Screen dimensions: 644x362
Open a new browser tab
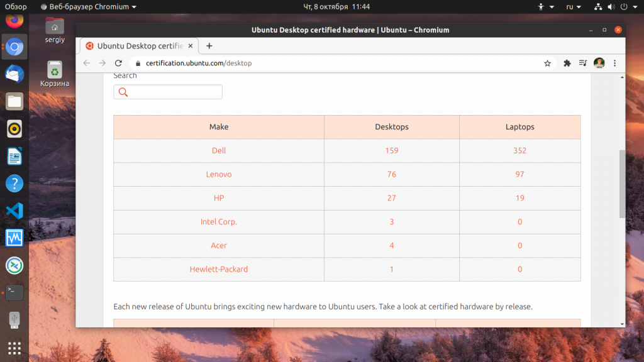pyautogui.click(x=209, y=46)
